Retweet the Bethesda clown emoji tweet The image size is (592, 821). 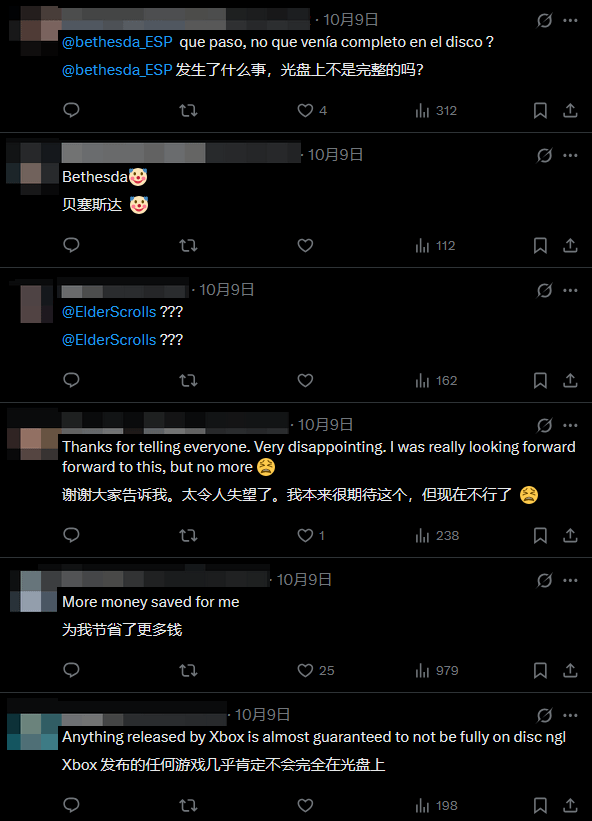[188, 245]
